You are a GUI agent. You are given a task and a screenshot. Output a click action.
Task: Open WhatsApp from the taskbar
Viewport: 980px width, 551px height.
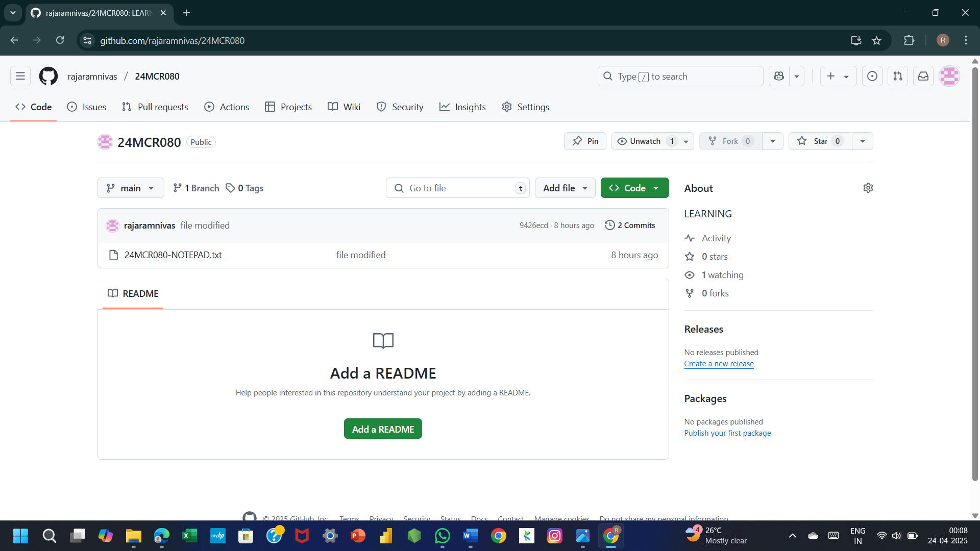tap(442, 536)
